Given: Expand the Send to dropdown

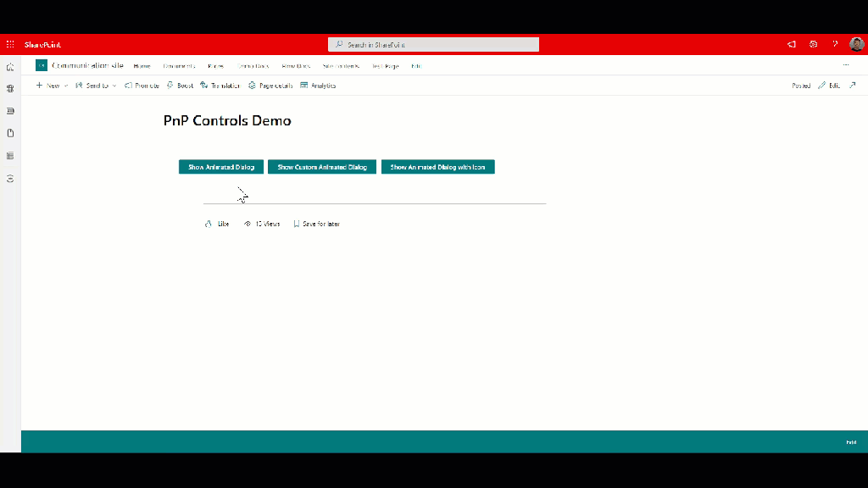Looking at the screenshot, I should pos(96,86).
